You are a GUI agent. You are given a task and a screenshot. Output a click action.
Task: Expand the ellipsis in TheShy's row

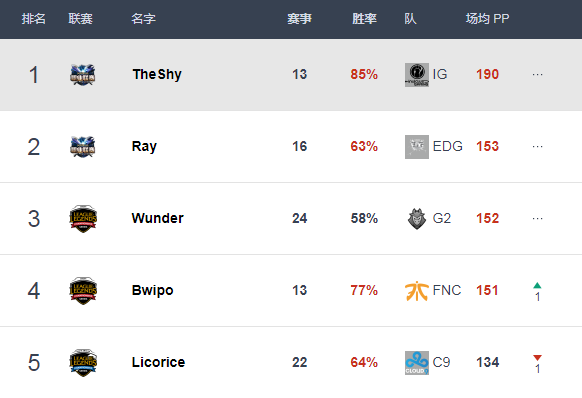click(x=537, y=75)
